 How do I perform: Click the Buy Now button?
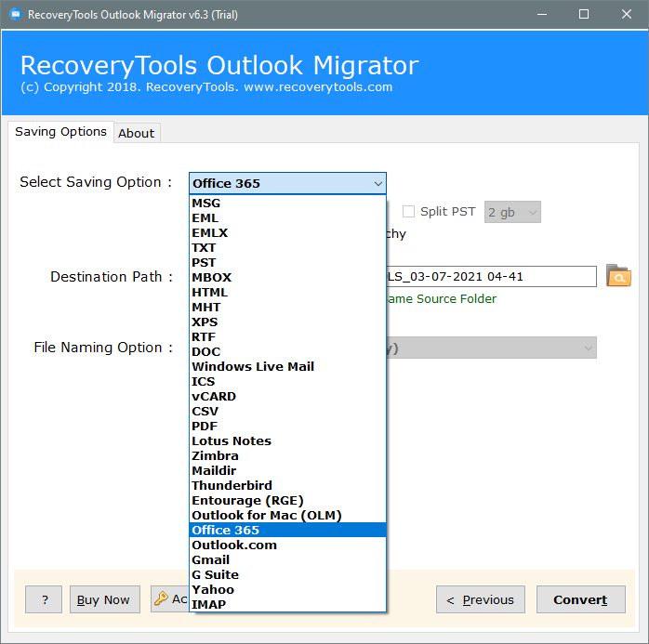point(105,599)
